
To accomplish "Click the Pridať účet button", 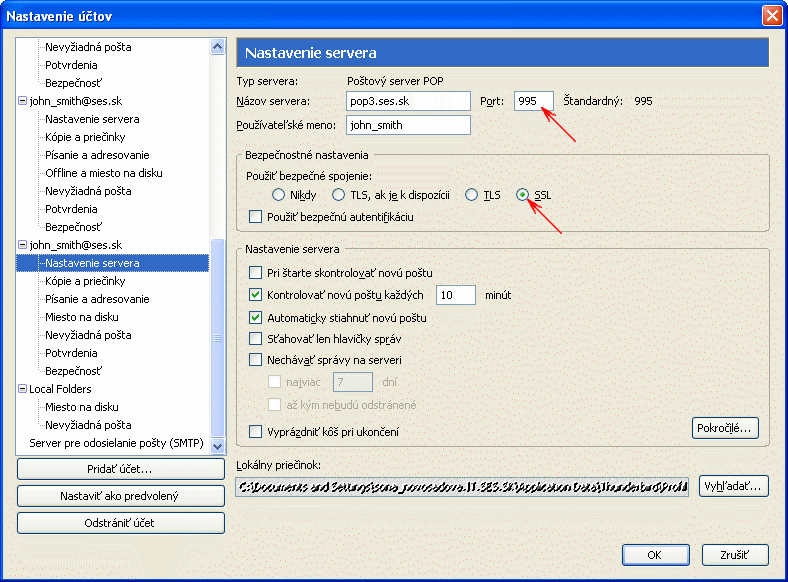I will click(x=120, y=469).
